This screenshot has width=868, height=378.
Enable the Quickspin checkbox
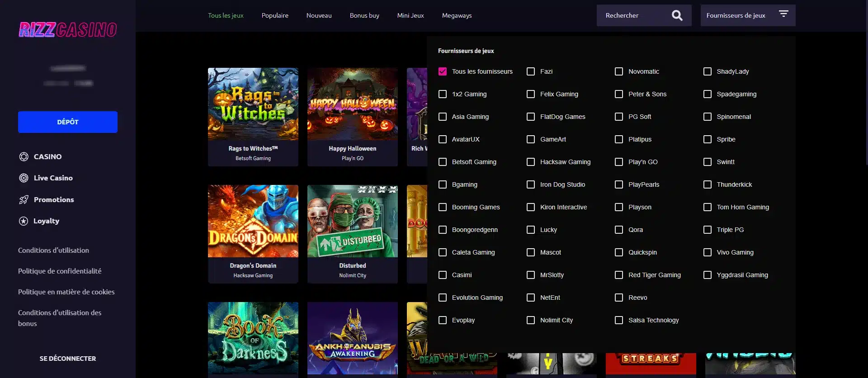pyautogui.click(x=619, y=252)
